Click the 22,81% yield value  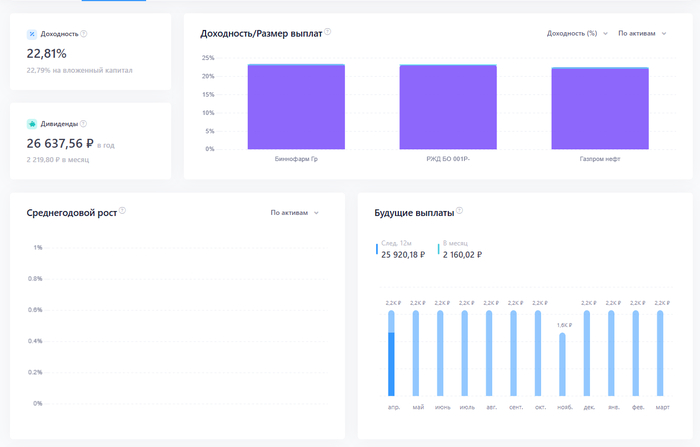pyautogui.click(x=47, y=54)
